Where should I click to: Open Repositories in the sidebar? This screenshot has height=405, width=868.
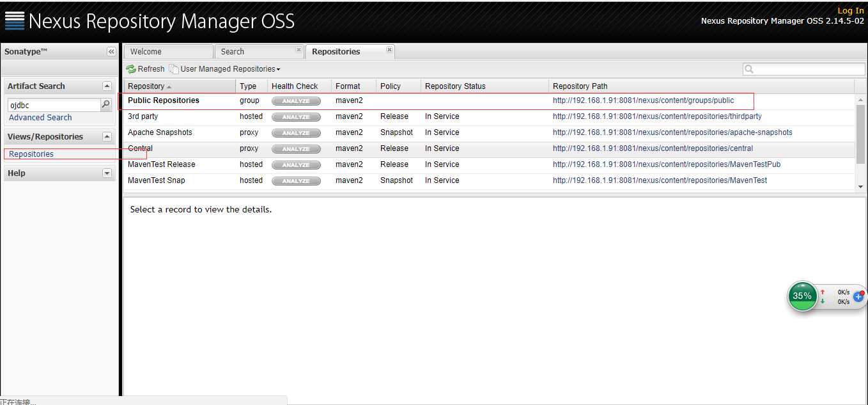(31, 154)
